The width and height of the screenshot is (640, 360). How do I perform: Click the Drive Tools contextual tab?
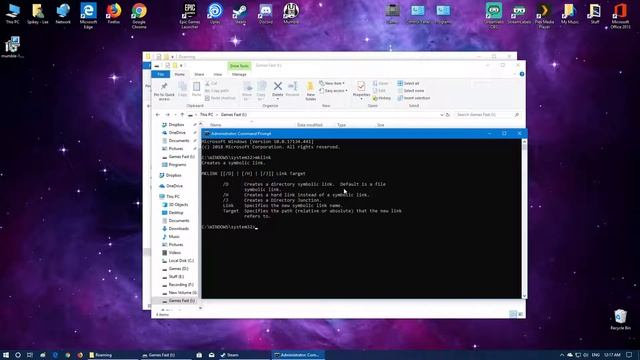coord(239,66)
